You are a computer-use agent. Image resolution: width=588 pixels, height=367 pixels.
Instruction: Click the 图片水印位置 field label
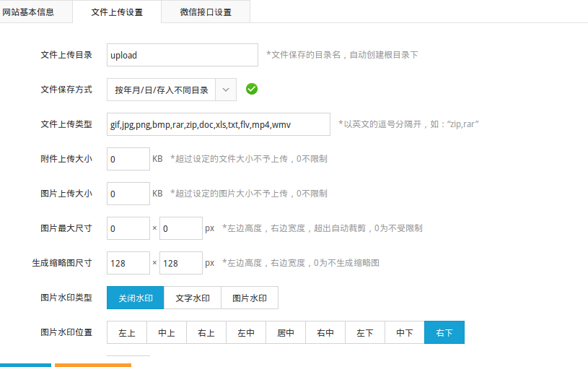66,332
